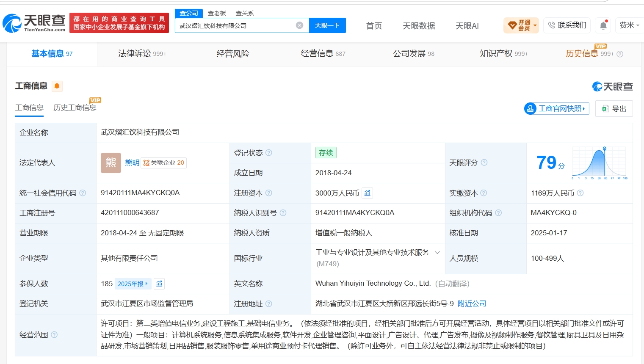Clear the company search box text
This screenshot has width=644, height=364.
click(299, 25)
